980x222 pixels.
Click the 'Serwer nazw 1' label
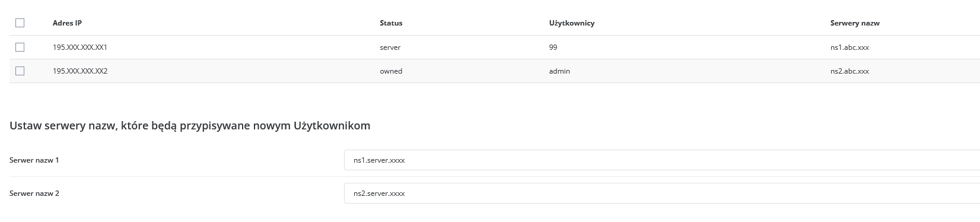click(x=34, y=160)
